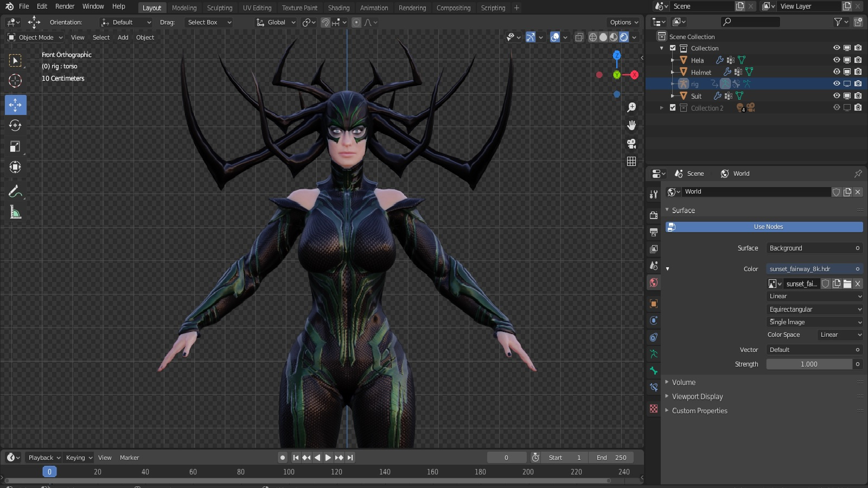Viewport: 868px width, 488px height.
Task: Click the world Strength slider
Action: pyautogui.click(x=809, y=364)
